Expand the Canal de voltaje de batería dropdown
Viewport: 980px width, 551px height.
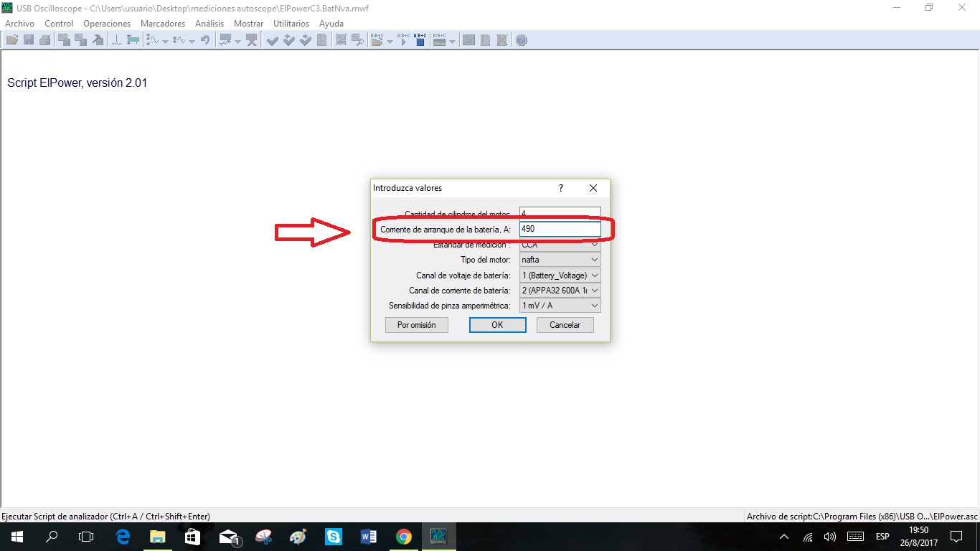[560, 275]
